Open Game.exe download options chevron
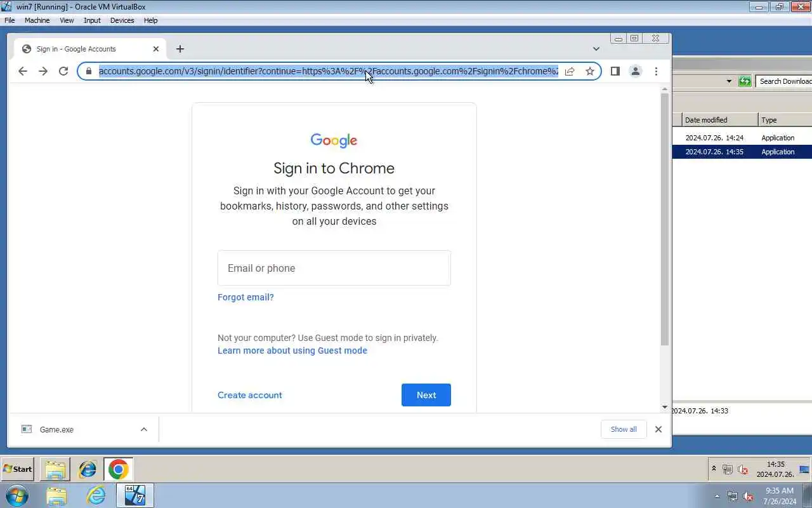The image size is (812, 508). pos(144,429)
